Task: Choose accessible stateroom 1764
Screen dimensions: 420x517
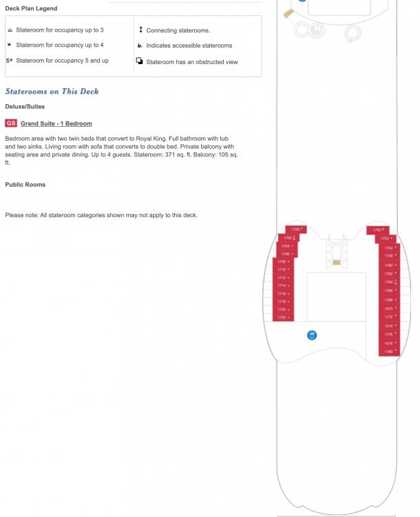Action: (x=390, y=282)
